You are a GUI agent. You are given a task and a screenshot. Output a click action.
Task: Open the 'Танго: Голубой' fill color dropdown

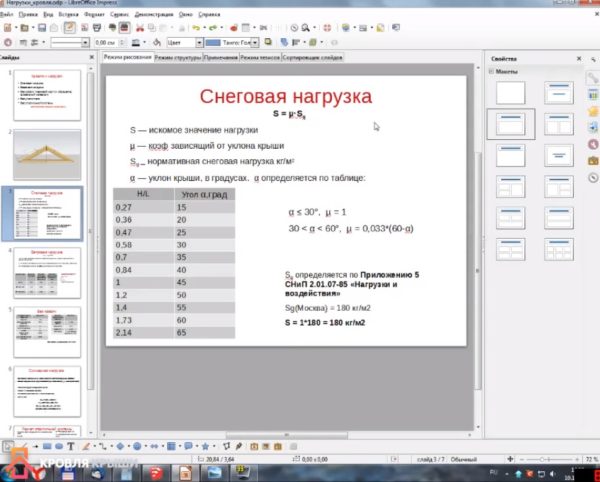255,42
